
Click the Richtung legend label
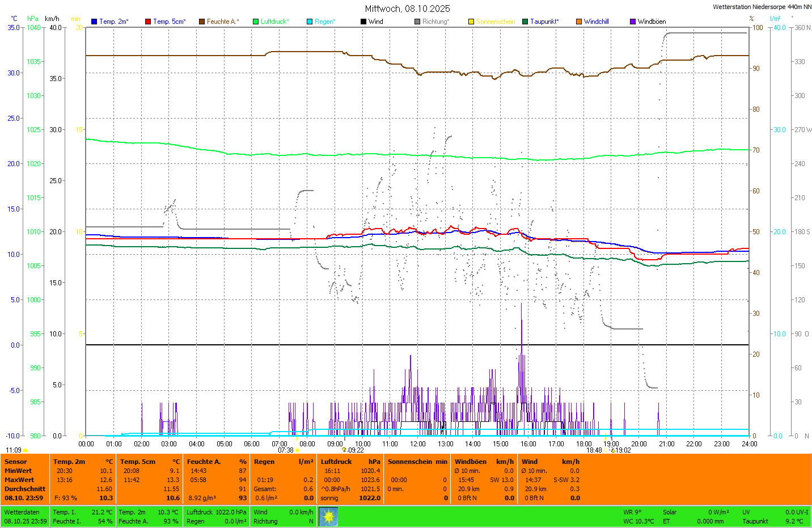tap(435, 22)
